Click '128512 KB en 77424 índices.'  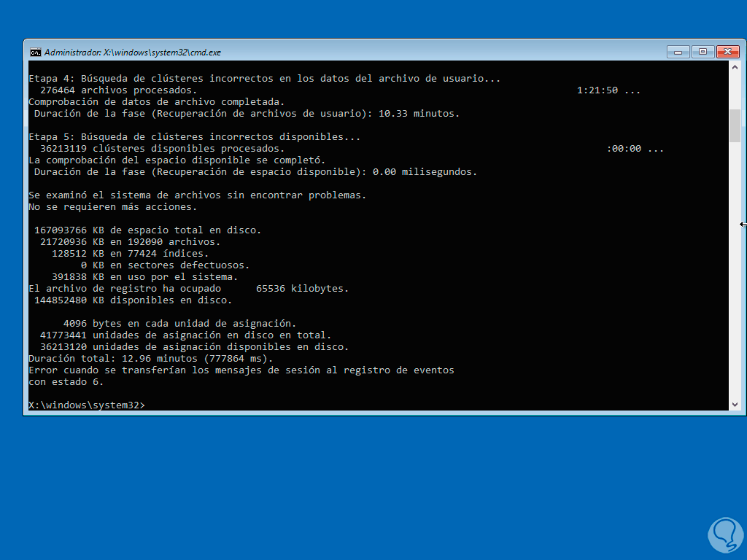(130, 254)
